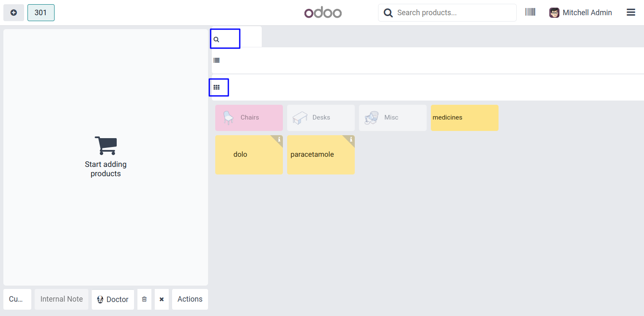Open the hamburger menu at top right
Image resolution: width=644 pixels, height=316 pixels.
click(x=630, y=13)
